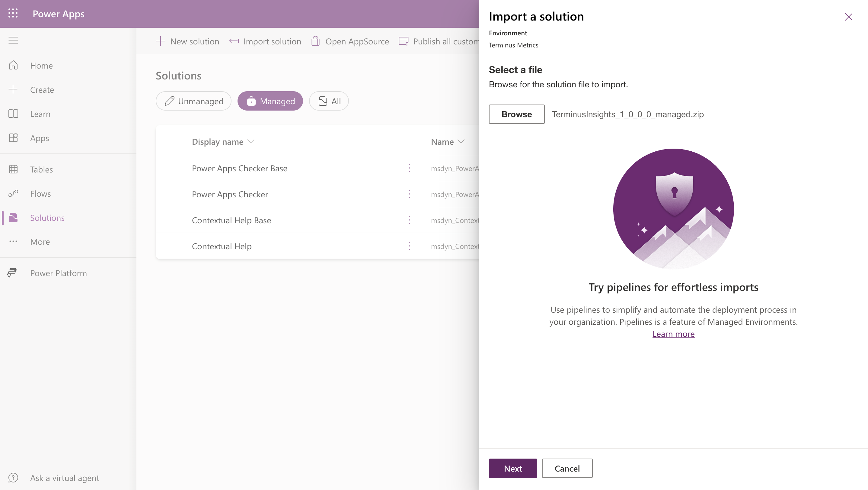
Task: Select the Power Apps Checker Base solution
Action: 240,168
